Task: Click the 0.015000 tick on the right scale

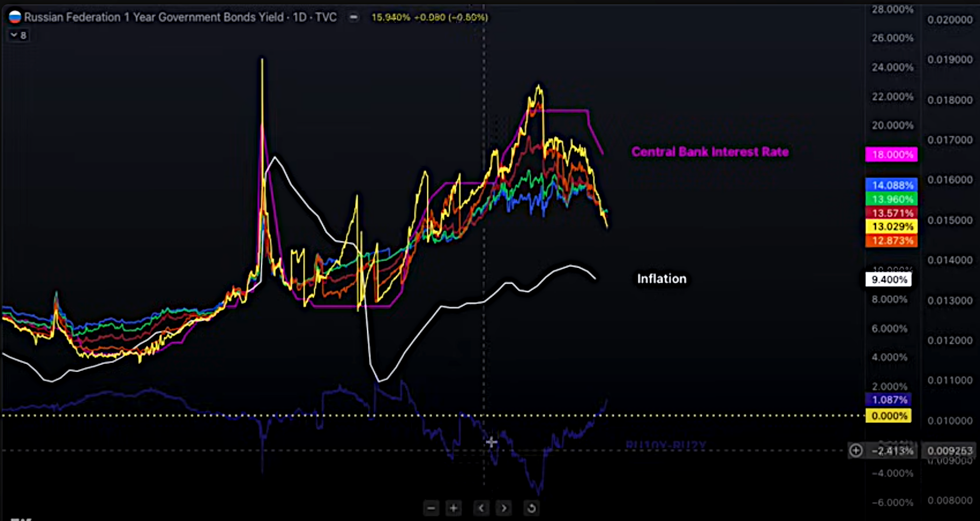Action: 950,220
